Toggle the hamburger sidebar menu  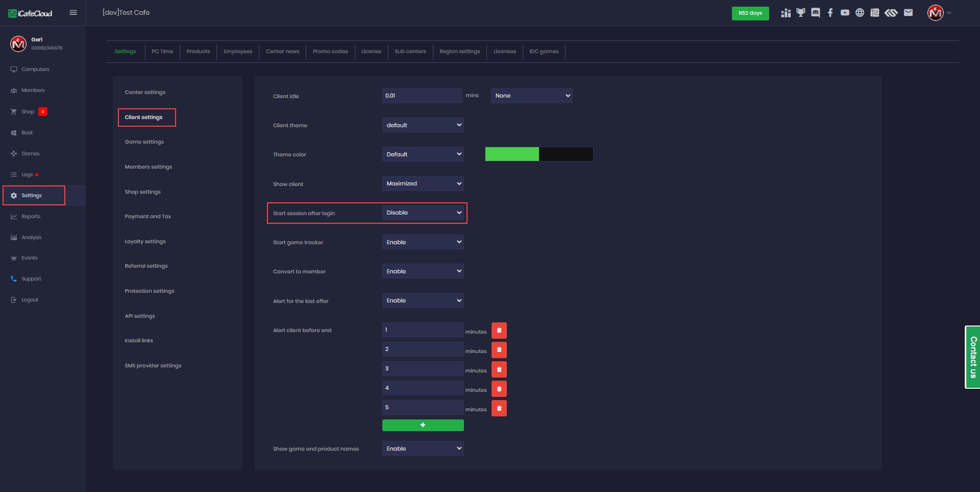click(73, 13)
